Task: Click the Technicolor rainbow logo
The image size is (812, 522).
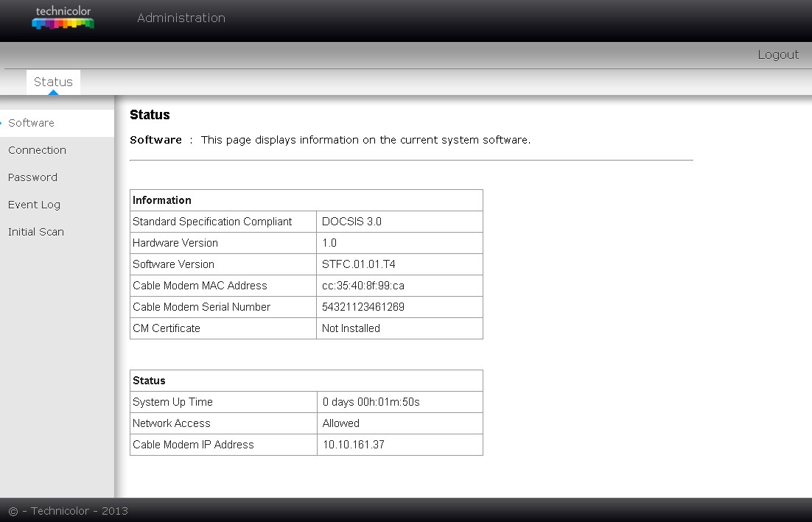Action: [63, 18]
